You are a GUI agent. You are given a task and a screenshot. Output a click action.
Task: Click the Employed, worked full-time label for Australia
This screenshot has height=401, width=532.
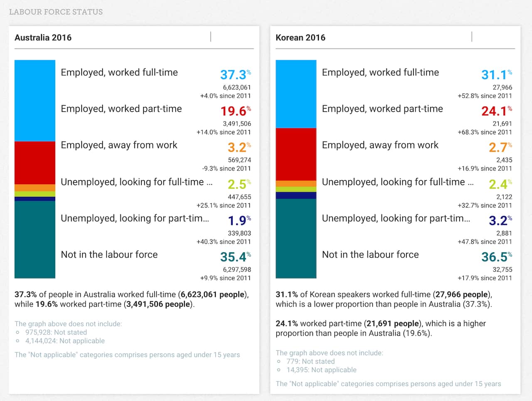(119, 72)
